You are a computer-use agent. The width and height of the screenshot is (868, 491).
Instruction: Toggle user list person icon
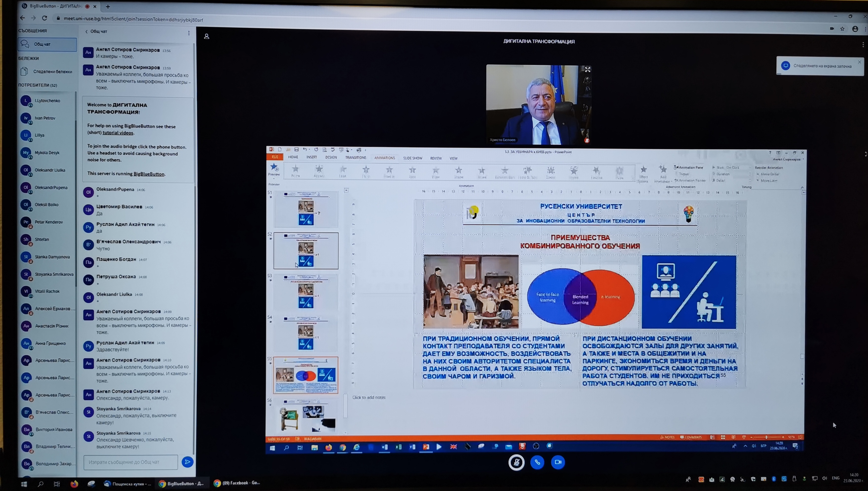pos(207,37)
